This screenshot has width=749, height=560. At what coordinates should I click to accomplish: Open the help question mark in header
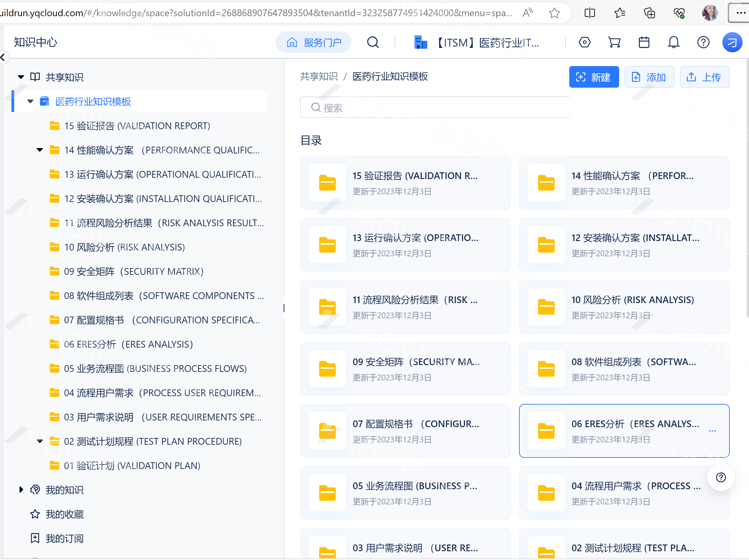pos(703,42)
